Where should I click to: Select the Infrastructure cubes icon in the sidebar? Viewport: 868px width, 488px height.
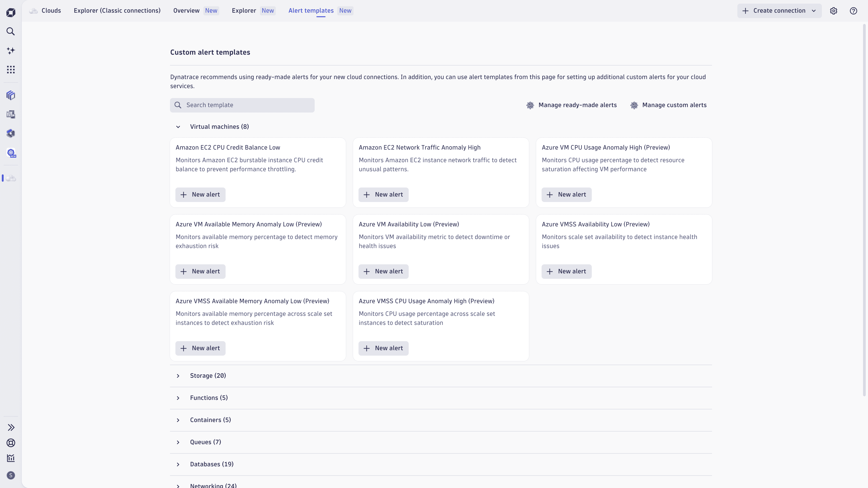[10, 95]
